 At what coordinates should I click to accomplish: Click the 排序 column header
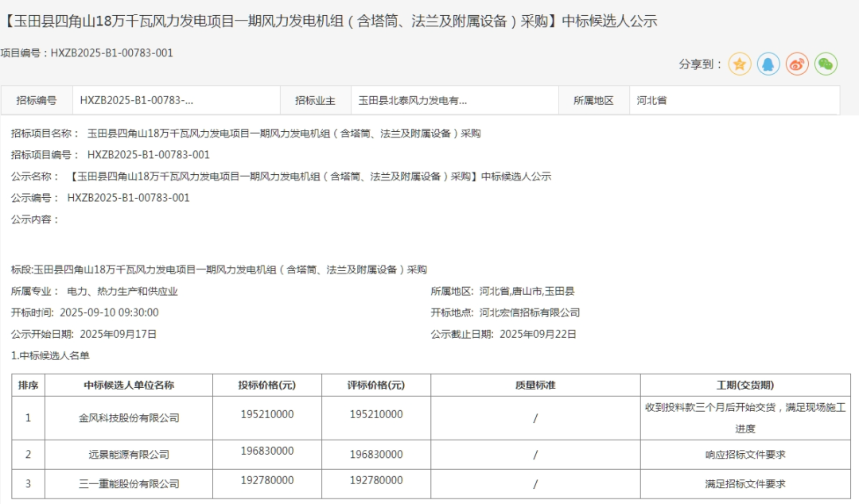pyautogui.click(x=29, y=386)
